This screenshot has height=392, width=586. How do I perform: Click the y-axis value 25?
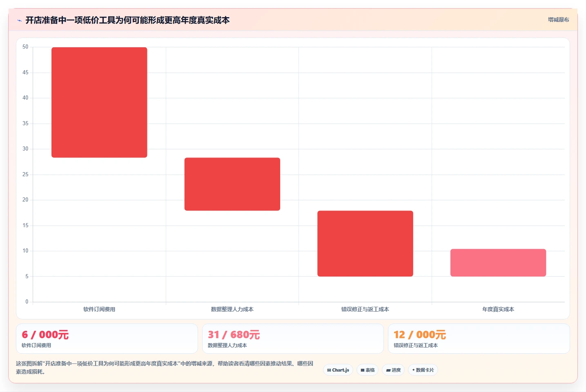(x=25, y=175)
